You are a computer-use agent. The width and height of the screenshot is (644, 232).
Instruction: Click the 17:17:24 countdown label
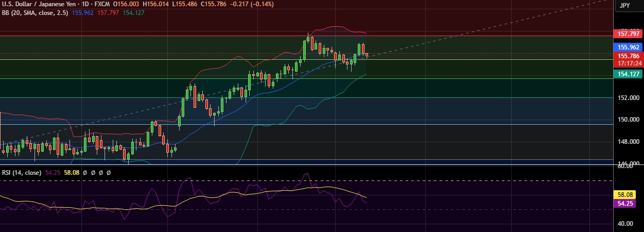click(628, 63)
